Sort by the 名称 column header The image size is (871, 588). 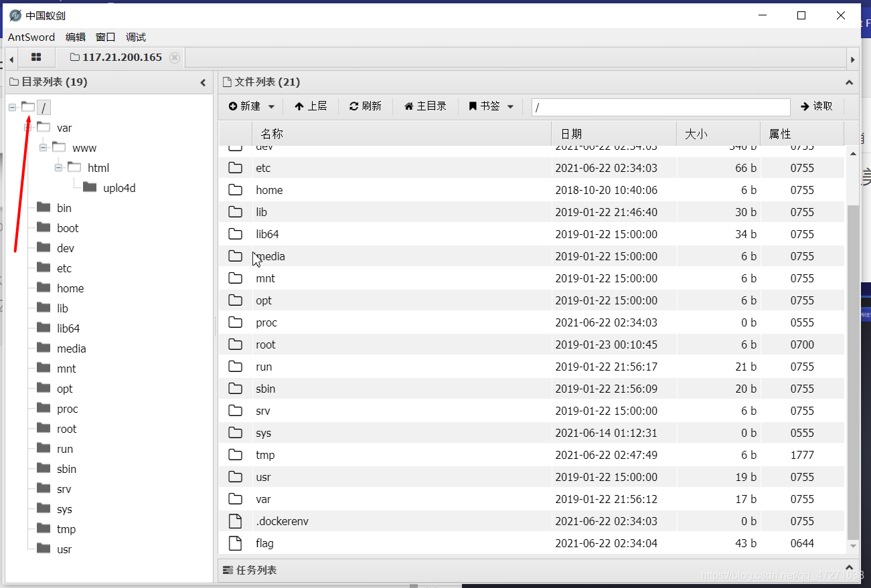(402, 134)
